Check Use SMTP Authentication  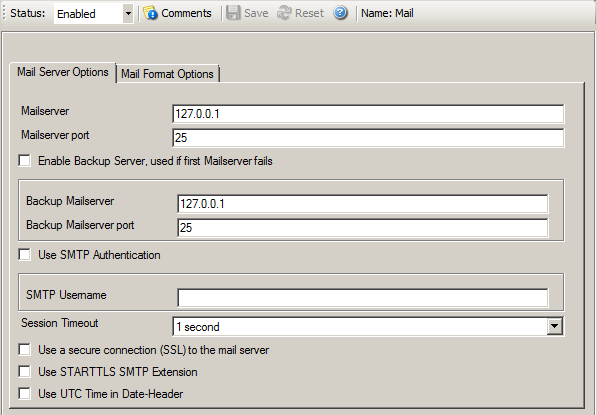(x=25, y=254)
